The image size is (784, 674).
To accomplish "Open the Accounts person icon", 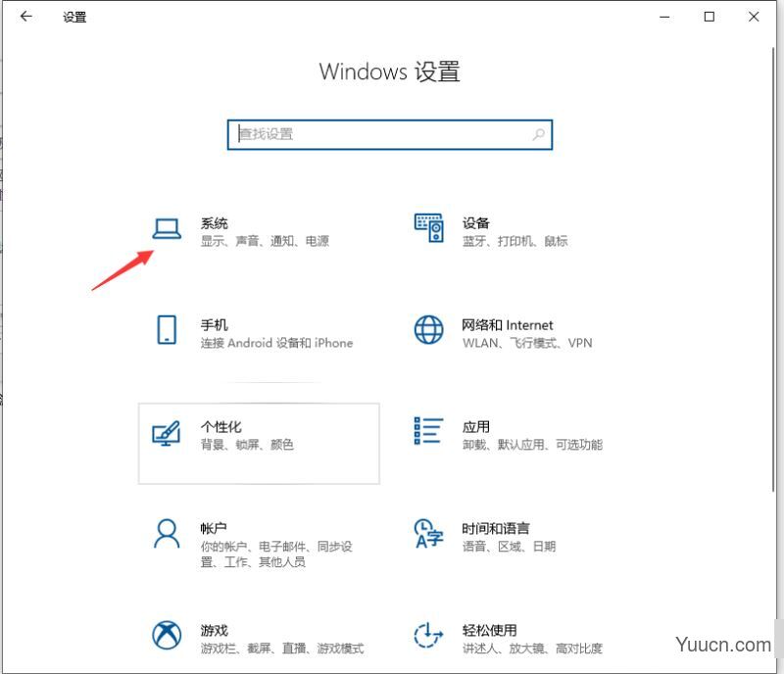I will 167,534.
